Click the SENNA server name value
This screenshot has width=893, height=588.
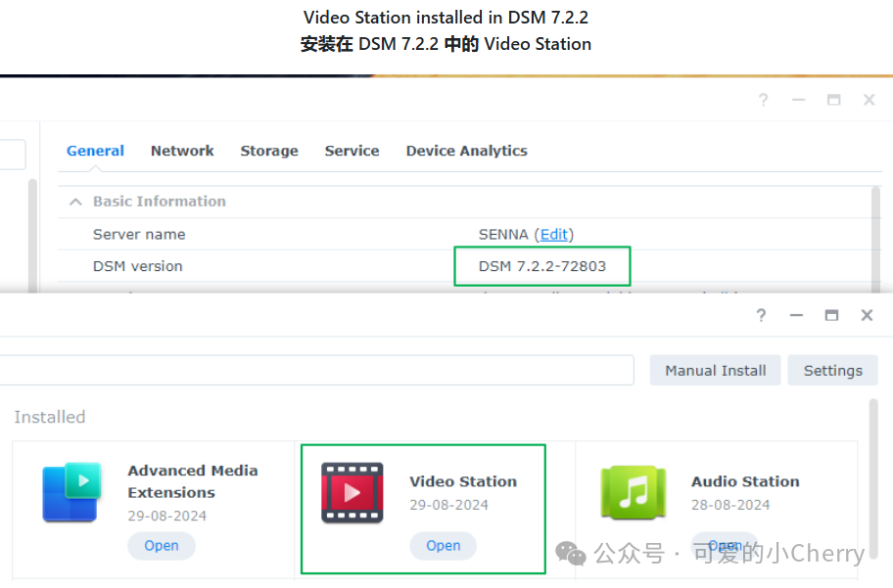click(x=503, y=235)
